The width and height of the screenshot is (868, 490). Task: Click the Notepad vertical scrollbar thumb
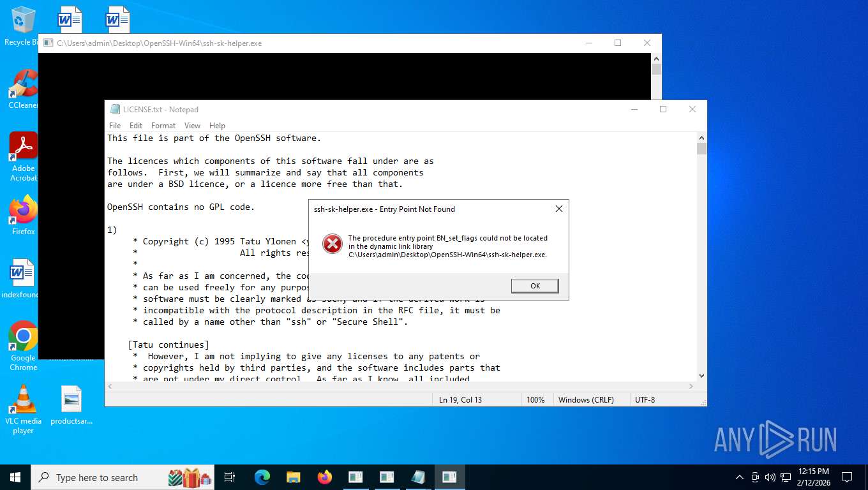[x=702, y=149]
